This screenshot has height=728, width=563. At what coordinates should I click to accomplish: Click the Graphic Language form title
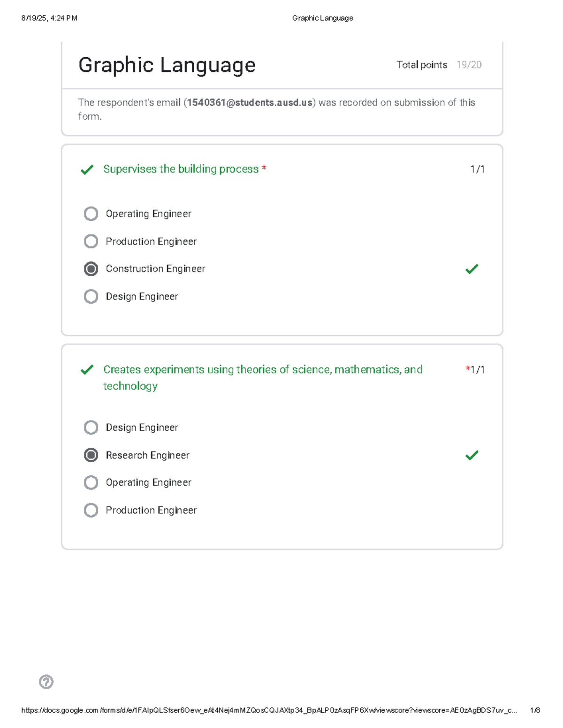pyautogui.click(x=167, y=65)
